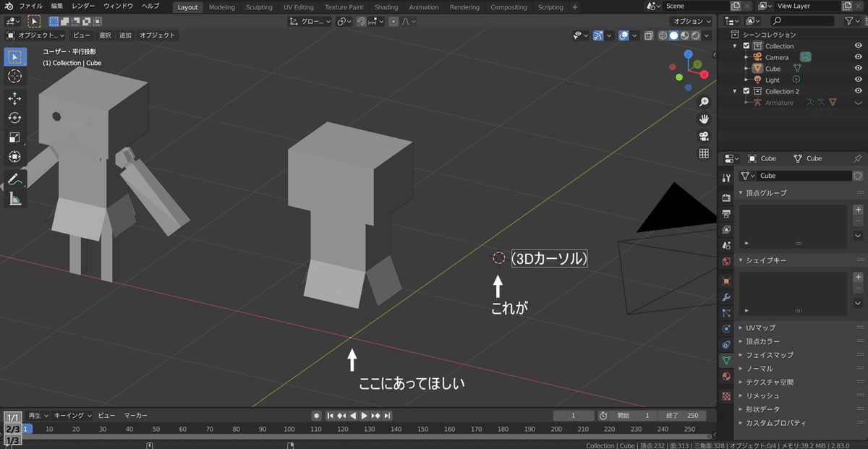
Task: Hide Light with its eye icon
Action: pos(859,80)
